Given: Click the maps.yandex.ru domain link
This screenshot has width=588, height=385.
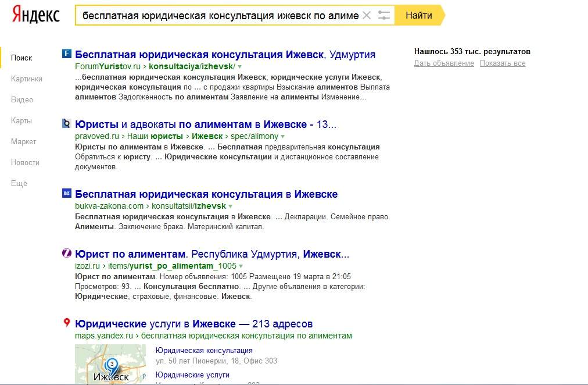Looking at the screenshot, I should [104, 336].
